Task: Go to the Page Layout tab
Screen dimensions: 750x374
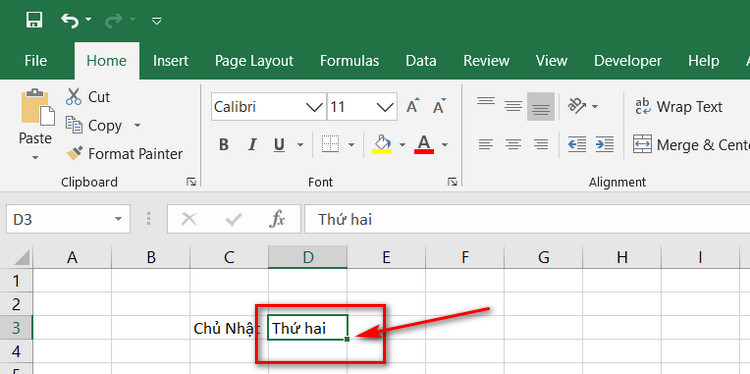Action: (x=254, y=61)
